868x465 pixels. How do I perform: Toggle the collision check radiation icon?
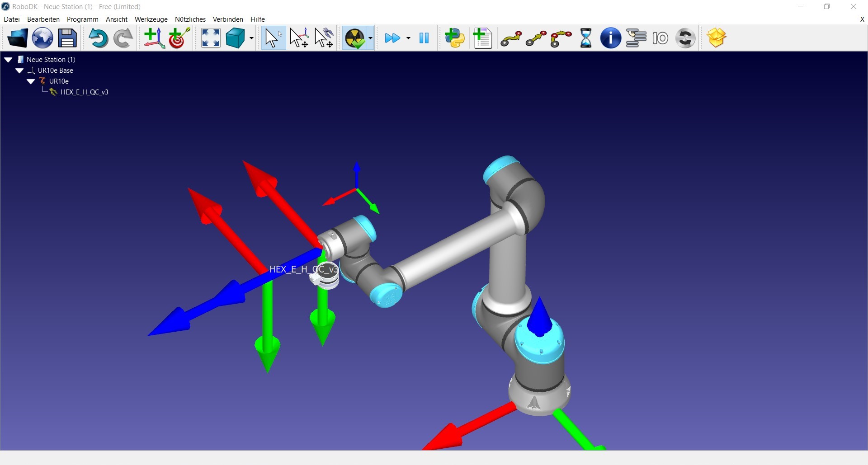click(355, 38)
